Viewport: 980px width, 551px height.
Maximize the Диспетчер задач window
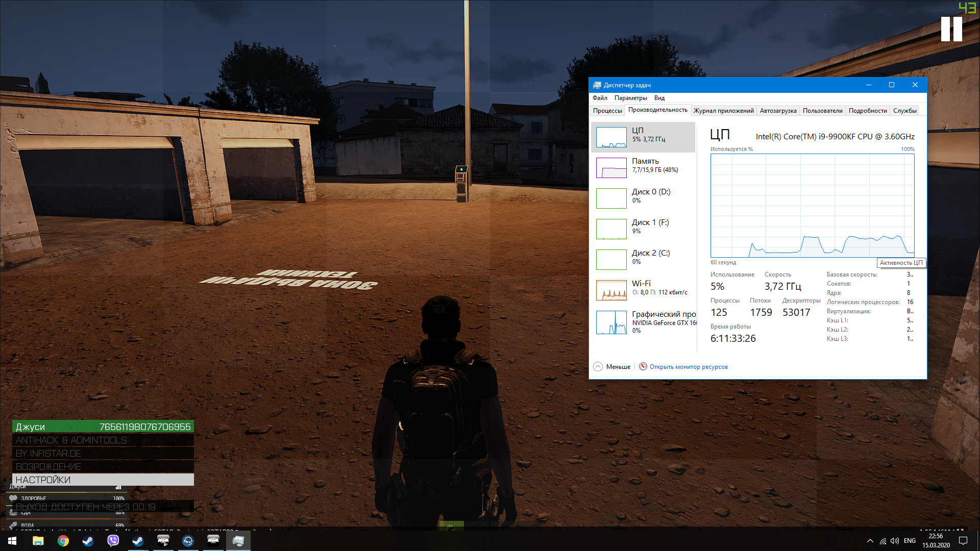[x=892, y=85]
